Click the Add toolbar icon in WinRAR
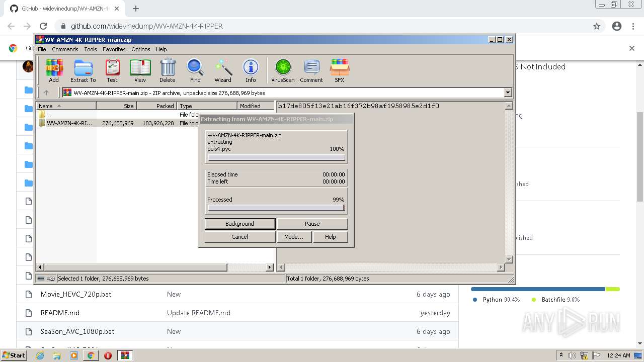The height and width of the screenshot is (362, 644). (54, 70)
